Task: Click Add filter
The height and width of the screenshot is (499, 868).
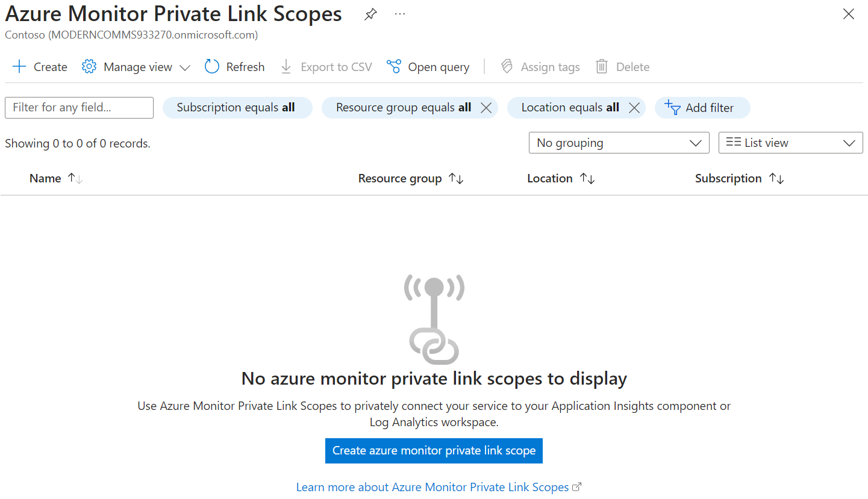Action: [702, 108]
